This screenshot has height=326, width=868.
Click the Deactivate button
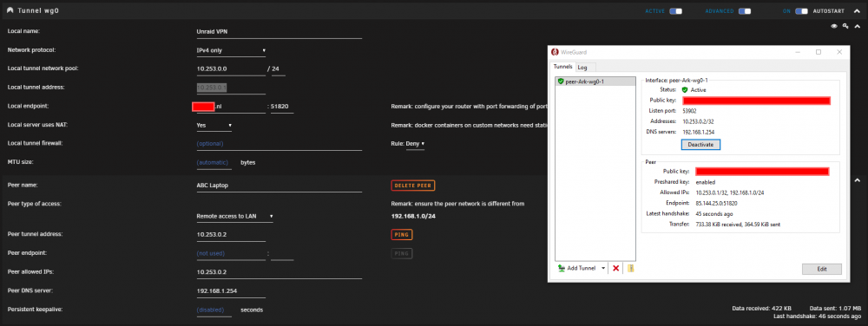point(700,144)
